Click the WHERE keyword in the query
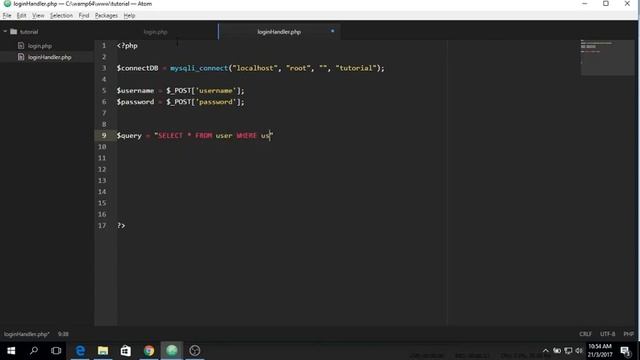 [x=247, y=136]
